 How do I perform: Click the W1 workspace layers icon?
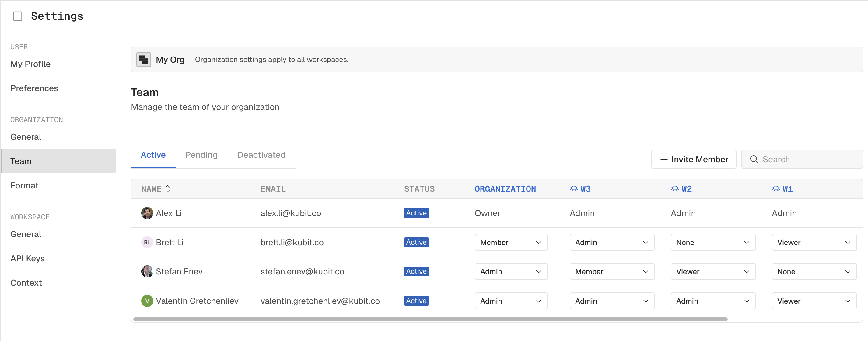pos(776,189)
